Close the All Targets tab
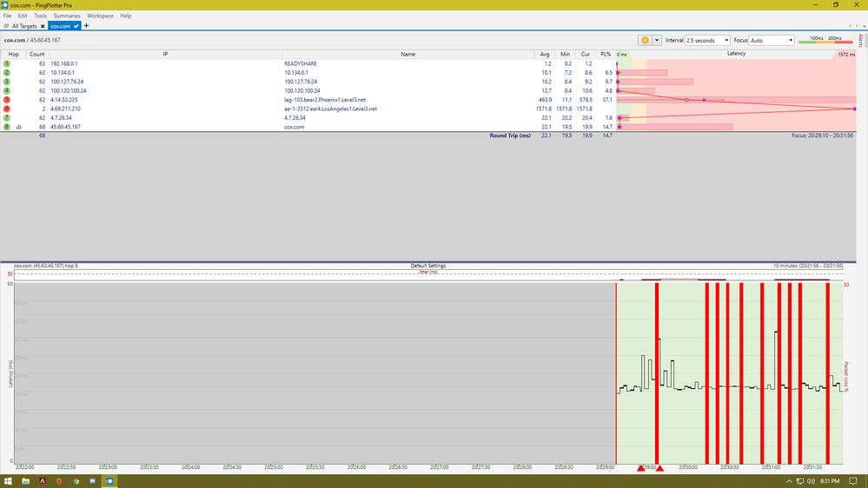The height and width of the screenshot is (488, 868). pos(43,26)
